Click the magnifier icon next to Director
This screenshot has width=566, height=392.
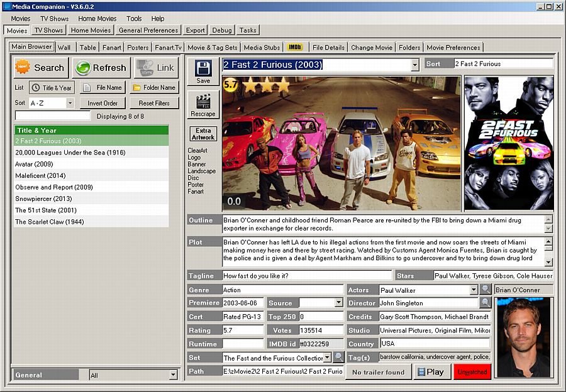tap(486, 303)
